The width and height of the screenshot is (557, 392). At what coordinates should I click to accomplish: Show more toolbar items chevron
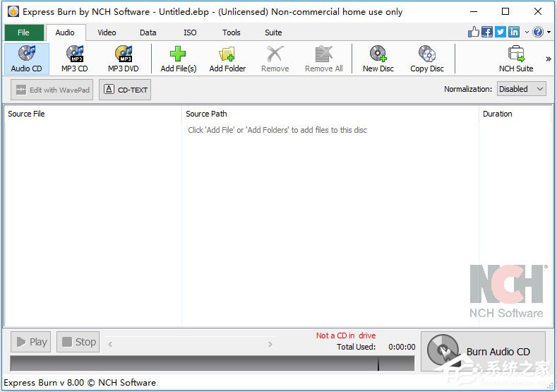click(549, 59)
